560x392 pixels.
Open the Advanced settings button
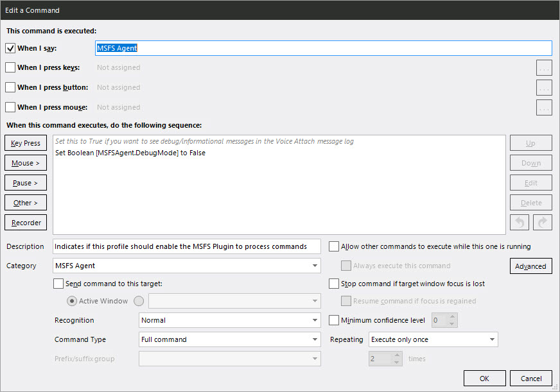[x=530, y=266]
